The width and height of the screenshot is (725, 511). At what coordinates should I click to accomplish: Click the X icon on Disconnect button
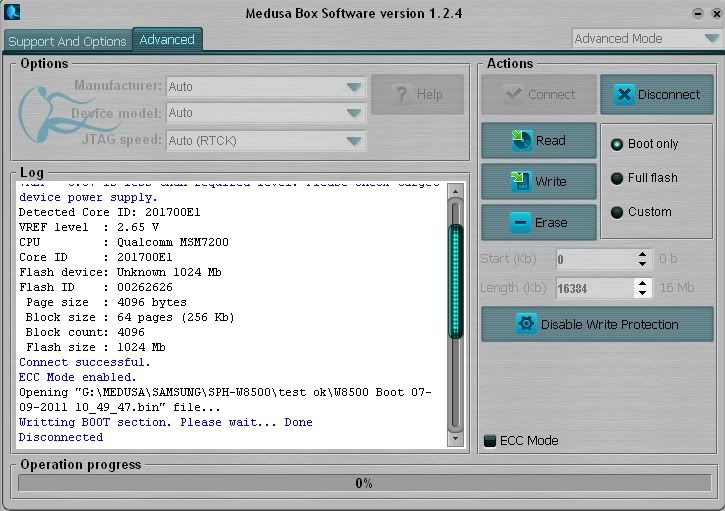[x=624, y=94]
